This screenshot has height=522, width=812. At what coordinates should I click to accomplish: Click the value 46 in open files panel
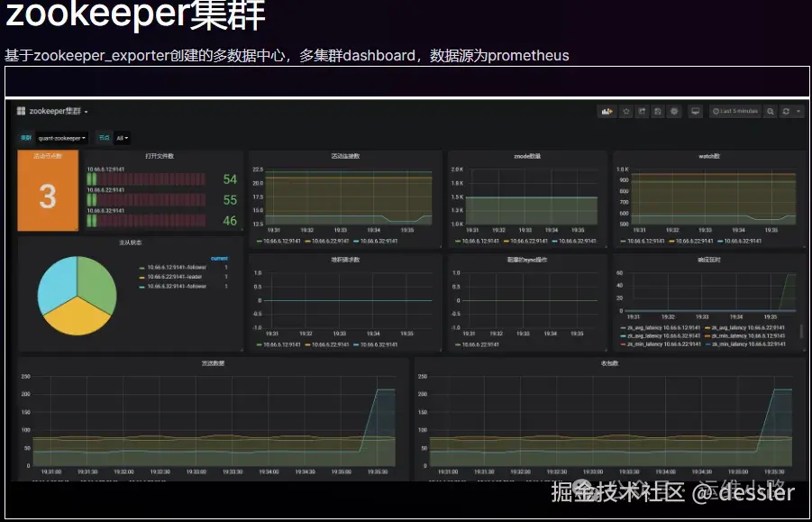click(x=230, y=221)
